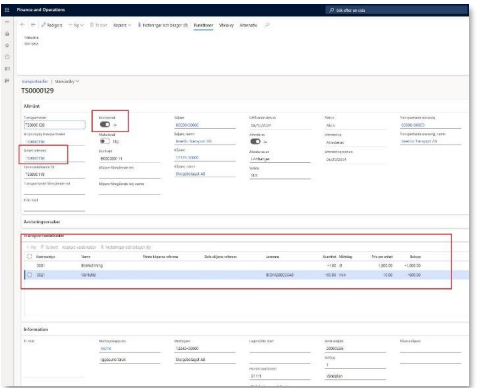479x388 pixels.
Task: Click the back arrow in action bar
Action: (23, 25)
